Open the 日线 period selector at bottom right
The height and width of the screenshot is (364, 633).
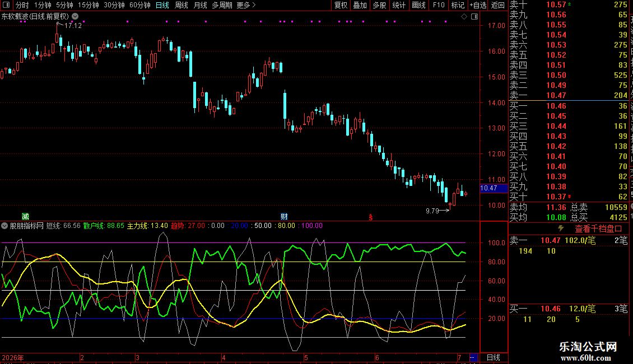pyautogui.click(x=494, y=357)
